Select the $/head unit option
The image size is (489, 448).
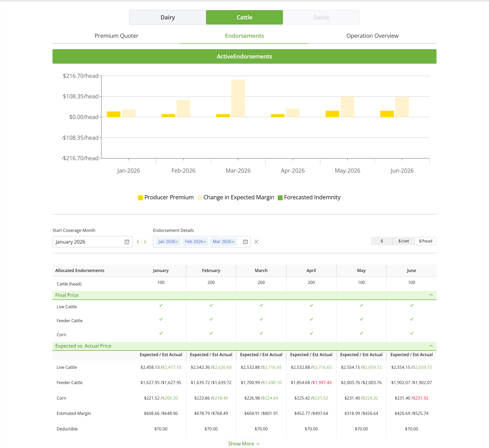425,241
